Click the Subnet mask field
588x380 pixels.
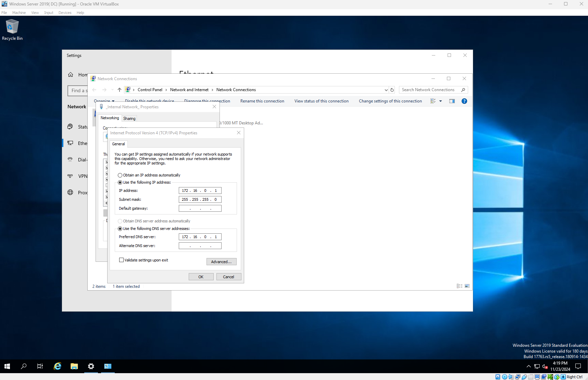(200, 199)
